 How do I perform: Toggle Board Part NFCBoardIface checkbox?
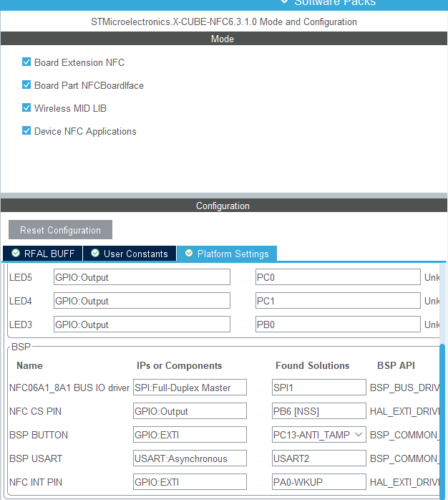point(26,85)
